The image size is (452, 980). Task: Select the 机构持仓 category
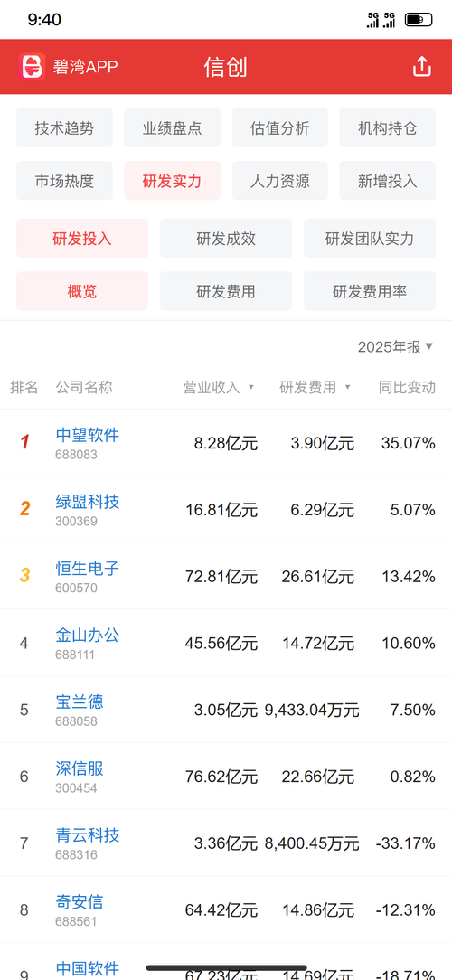[388, 128]
